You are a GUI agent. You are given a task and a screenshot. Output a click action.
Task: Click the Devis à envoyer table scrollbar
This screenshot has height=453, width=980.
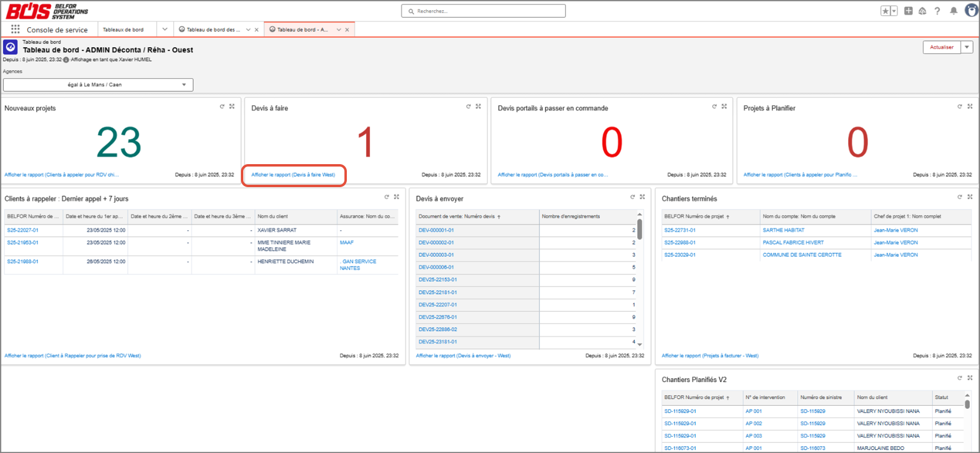pyautogui.click(x=639, y=229)
